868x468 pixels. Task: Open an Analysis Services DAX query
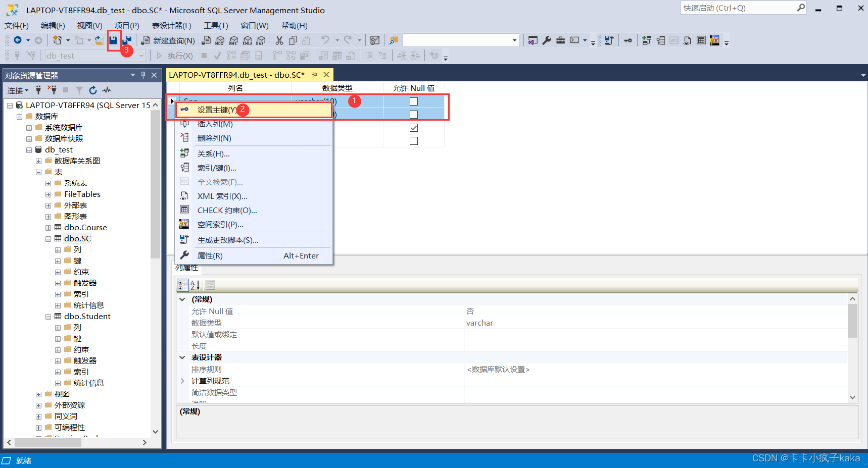pos(261,40)
